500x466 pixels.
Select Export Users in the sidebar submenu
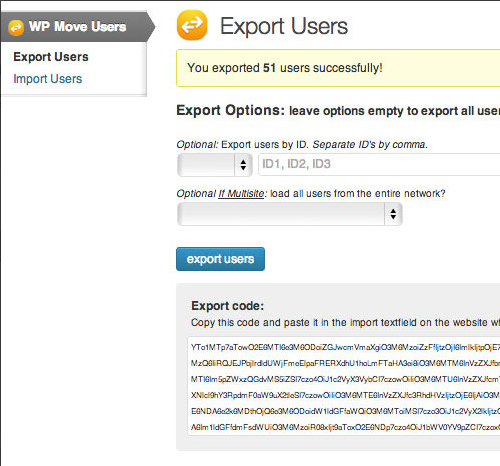click(51, 57)
